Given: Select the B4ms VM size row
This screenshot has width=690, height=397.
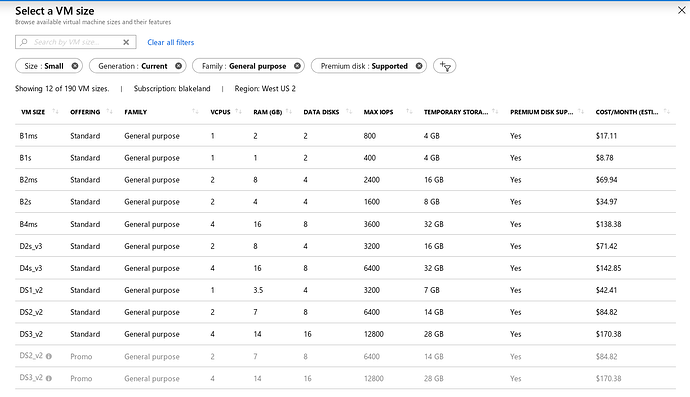Looking at the screenshot, I should click(x=345, y=224).
